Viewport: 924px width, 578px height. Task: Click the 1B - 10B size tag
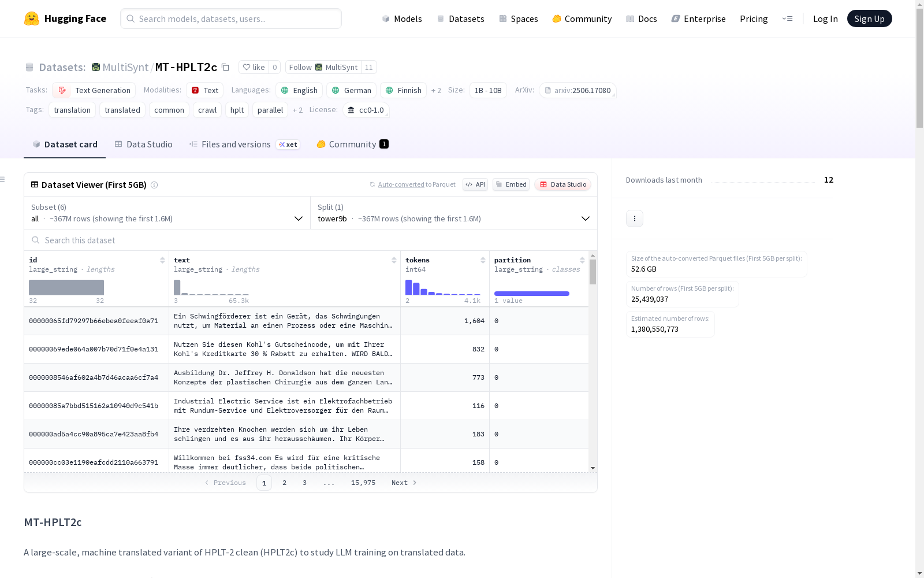pos(488,90)
